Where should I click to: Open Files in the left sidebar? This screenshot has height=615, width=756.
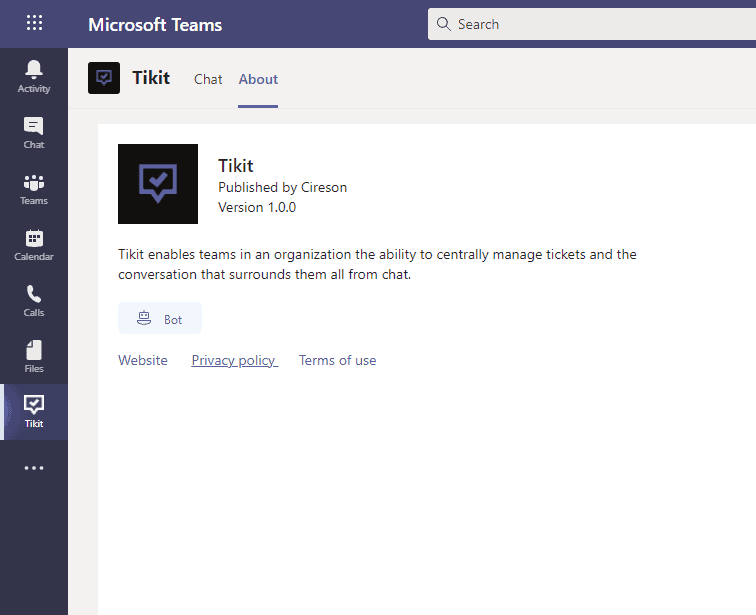pyautogui.click(x=34, y=357)
